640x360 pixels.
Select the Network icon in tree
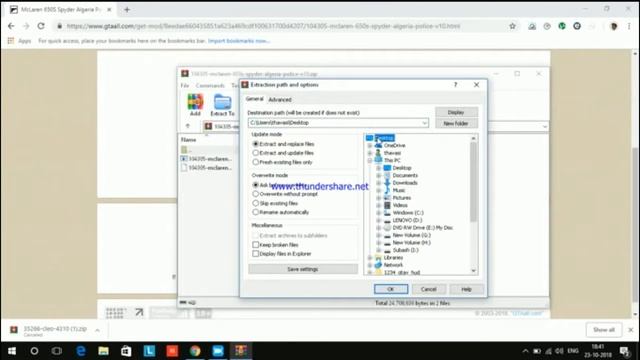(x=378, y=265)
